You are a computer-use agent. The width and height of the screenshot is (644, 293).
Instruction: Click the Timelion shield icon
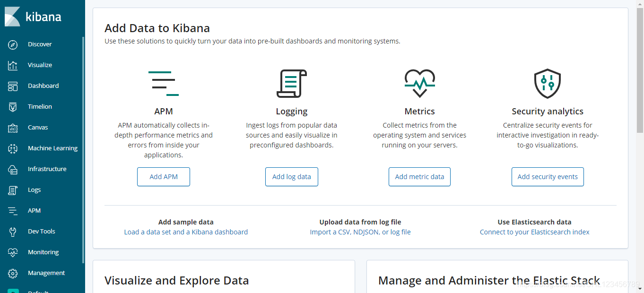(x=13, y=107)
